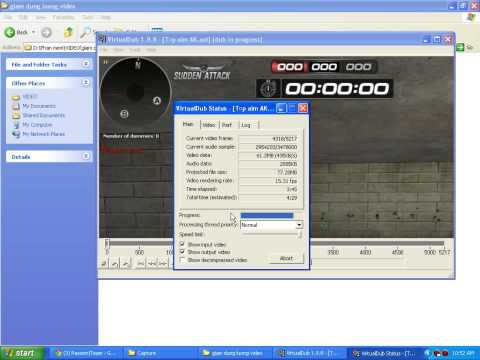Collapse the Other Places panel

[86, 82]
